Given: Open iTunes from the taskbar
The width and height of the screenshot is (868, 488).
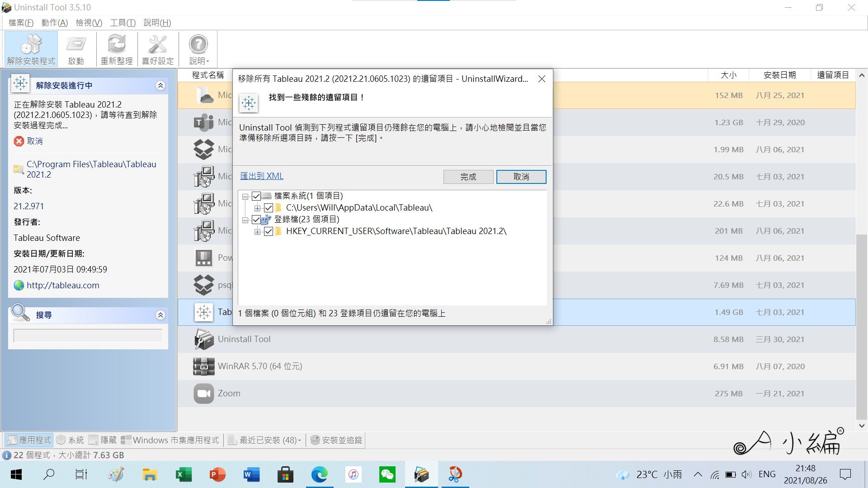Looking at the screenshot, I should click(x=353, y=474).
